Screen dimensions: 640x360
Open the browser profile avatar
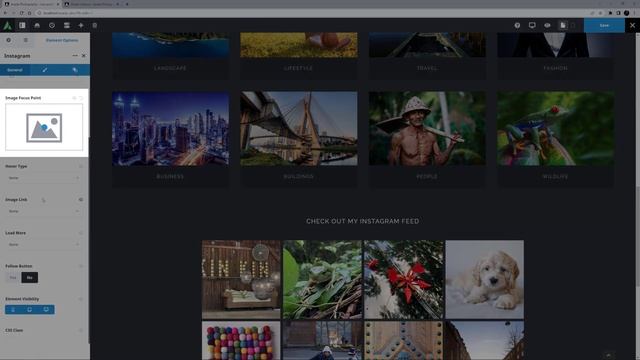click(x=627, y=13)
